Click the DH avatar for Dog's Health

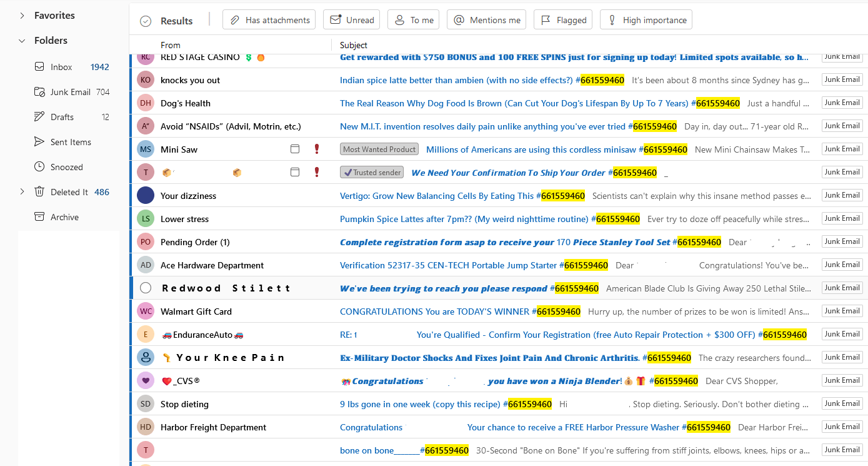[146, 103]
